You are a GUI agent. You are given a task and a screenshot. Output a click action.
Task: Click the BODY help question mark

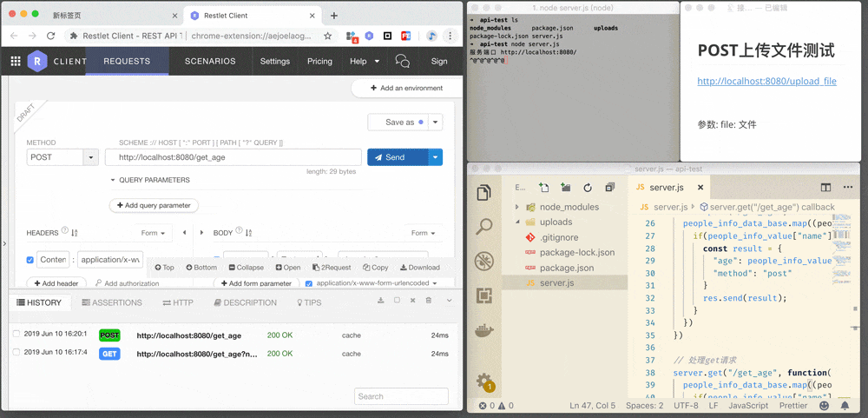point(240,230)
